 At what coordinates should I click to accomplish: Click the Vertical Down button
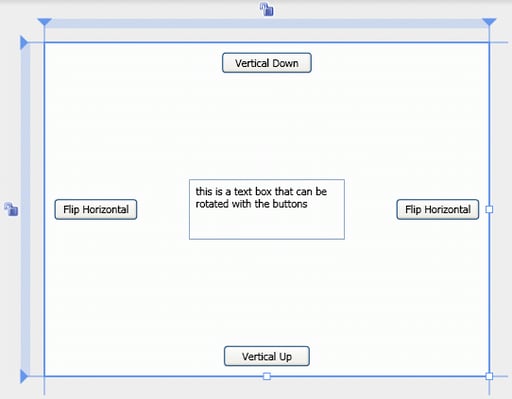click(267, 63)
